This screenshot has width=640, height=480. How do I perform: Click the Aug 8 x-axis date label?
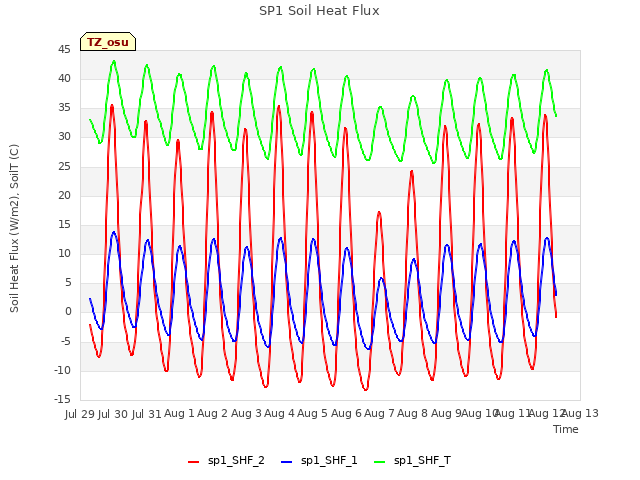[x=412, y=413]
